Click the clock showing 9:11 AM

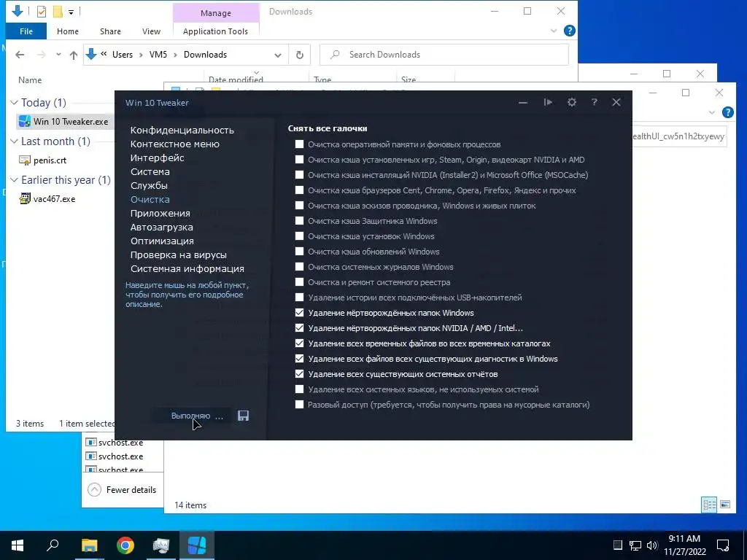[x=684, y=539]
